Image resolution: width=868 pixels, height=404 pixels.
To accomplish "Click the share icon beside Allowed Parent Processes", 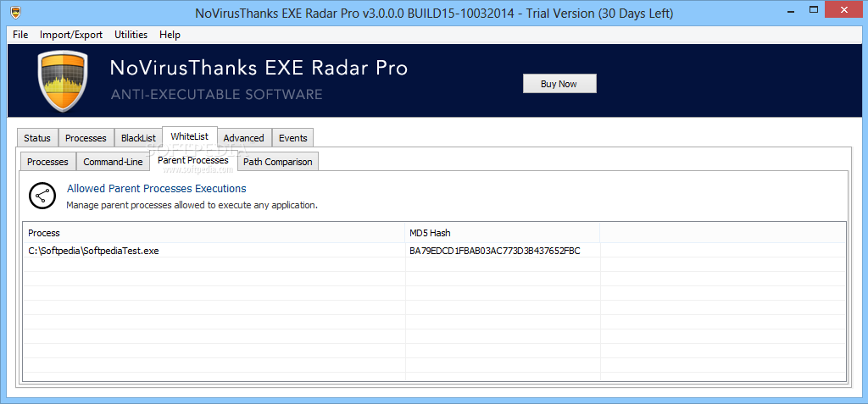I will (42, 196).
